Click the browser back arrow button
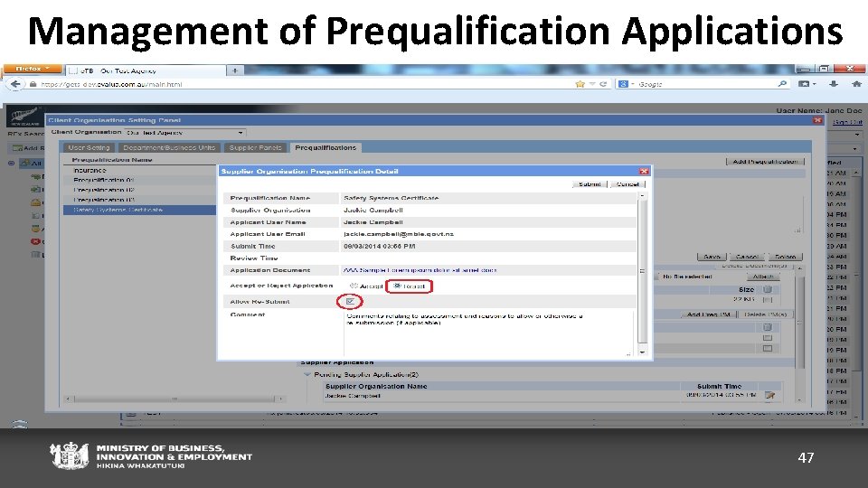The width and height of the screenshot is (868, 488). click(15, 84)
